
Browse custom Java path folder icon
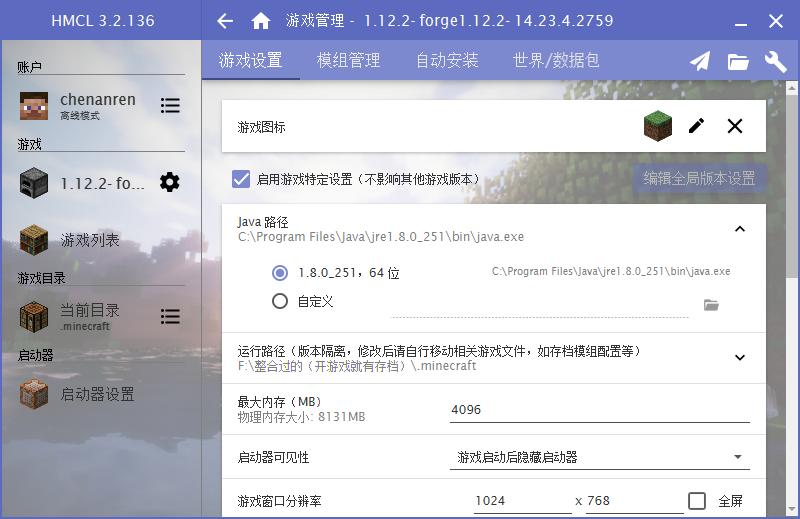point(711,305)
